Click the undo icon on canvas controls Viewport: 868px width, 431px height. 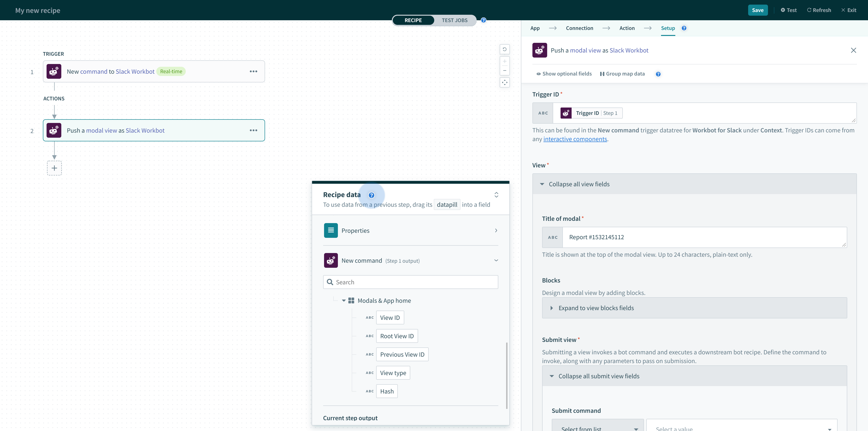[x=505, y=49]
